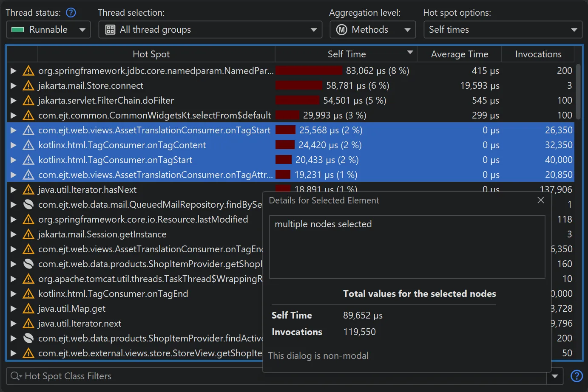The width and height of the screenshot is (588, 392).
Task: Sort by the Invocations column header
Action: tap(538, 54)
